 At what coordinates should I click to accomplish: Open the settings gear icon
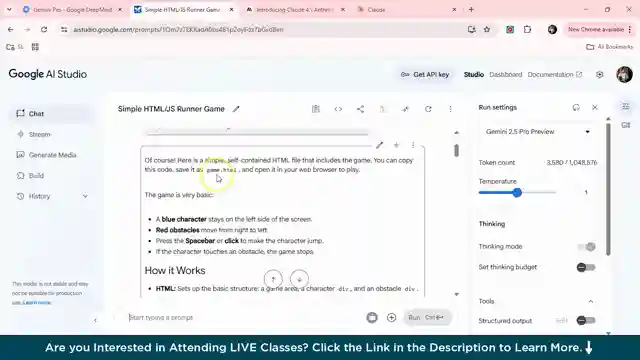[599, 75]
